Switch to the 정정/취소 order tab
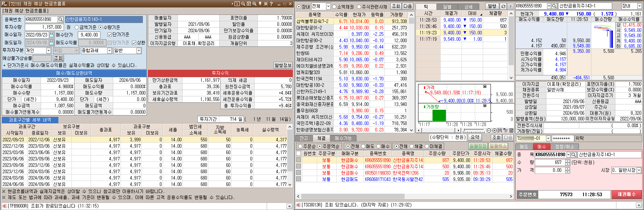Image resolution: width=644 pixels, height=210 pixels. coord(564,147)
